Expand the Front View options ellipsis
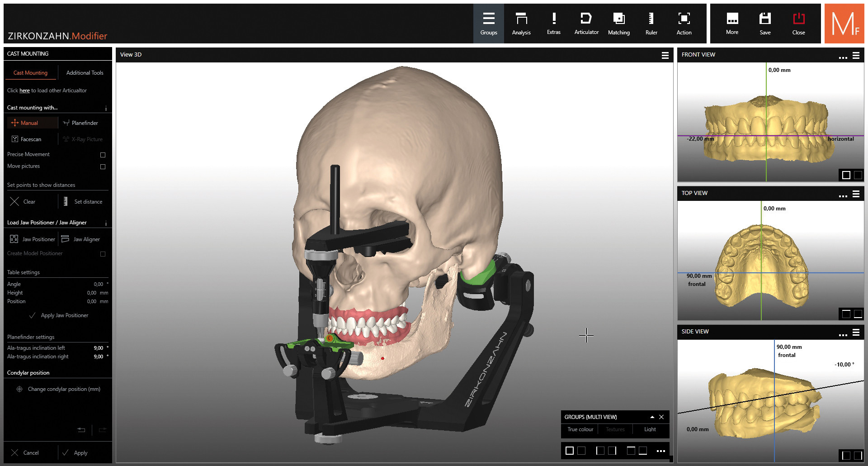The width and height of the screenshot is (868, 466). pyautogui.click(x=843, y=57)
